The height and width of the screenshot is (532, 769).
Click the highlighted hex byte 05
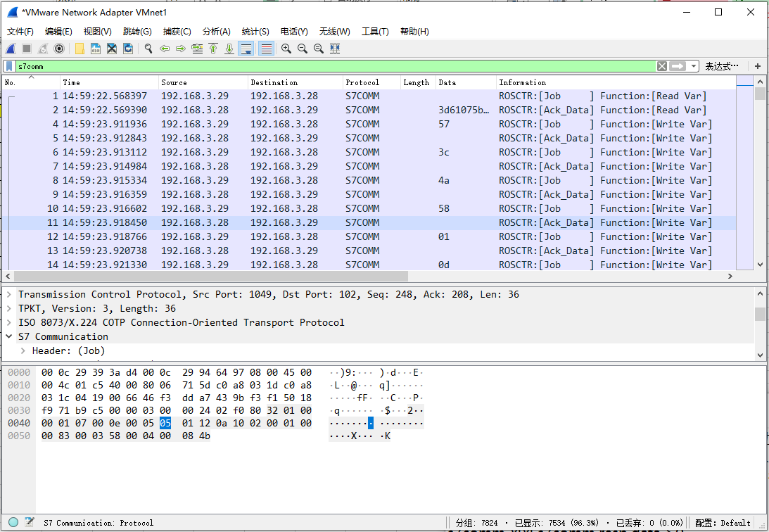165,423
